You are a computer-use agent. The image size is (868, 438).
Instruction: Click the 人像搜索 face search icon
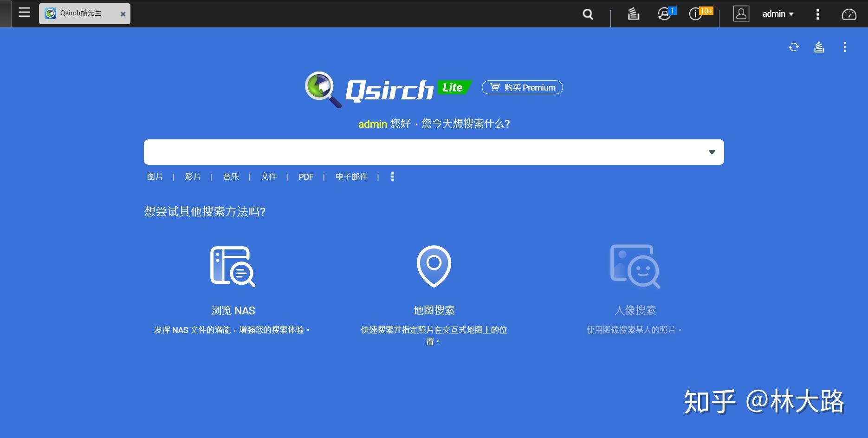click(635, 266)
